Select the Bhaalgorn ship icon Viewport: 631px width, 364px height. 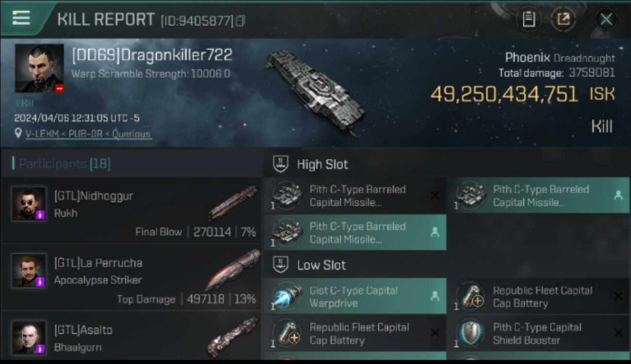pyautogui.click(x=232, y=337)
